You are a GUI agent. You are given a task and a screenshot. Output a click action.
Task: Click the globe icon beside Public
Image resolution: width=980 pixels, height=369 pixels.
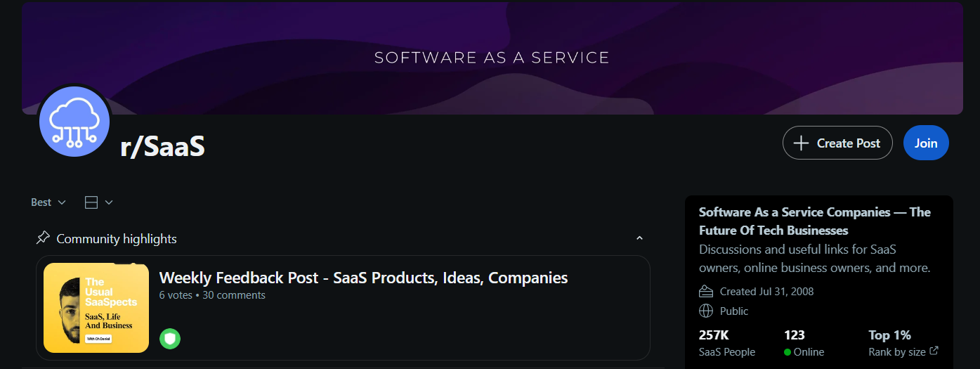pos(706,311)
